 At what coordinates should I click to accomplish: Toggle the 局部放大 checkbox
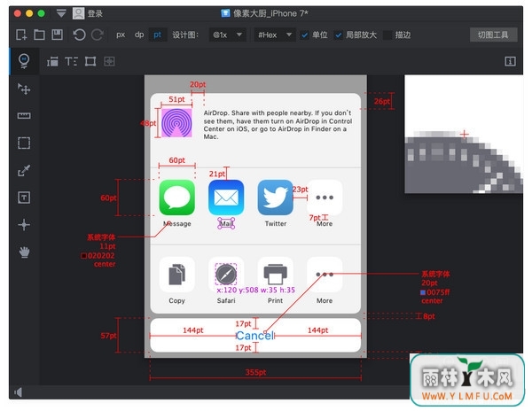click(338, 35)
